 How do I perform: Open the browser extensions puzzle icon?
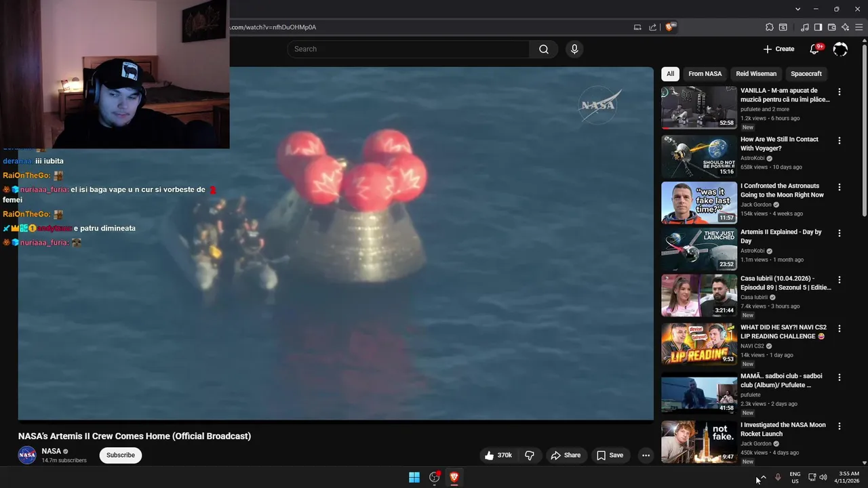(769, 27)
